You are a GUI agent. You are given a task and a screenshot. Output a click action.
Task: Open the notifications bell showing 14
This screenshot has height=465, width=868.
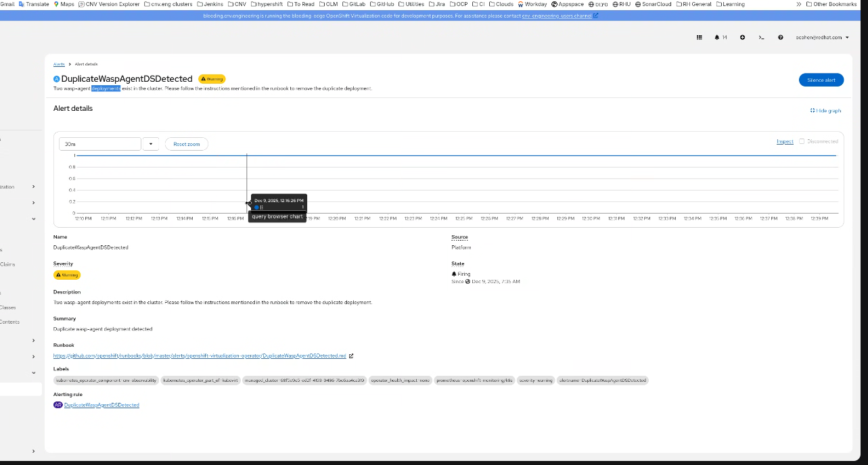[x=721, y=37]
